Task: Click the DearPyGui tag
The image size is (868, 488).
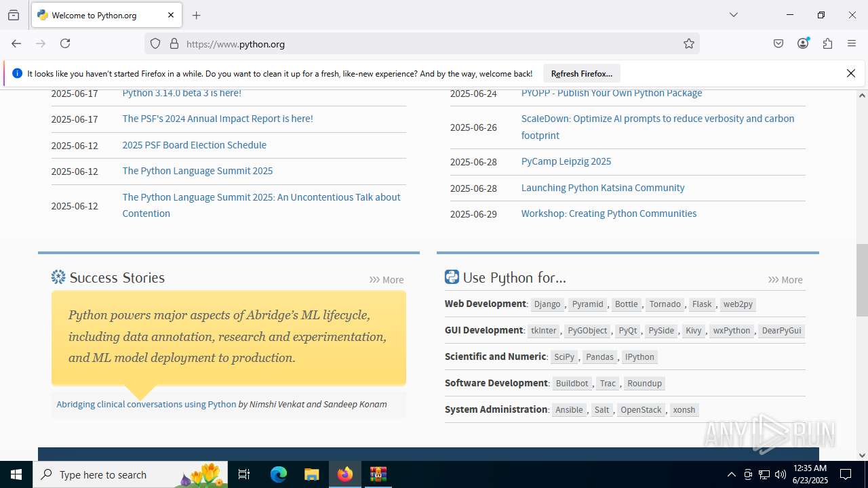Action: [782, 331]
